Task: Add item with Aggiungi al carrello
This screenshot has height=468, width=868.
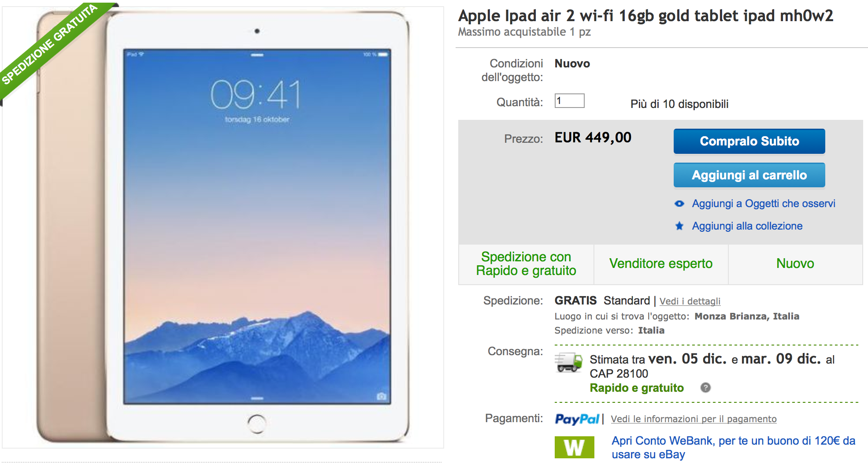Action: pos(749,175)
